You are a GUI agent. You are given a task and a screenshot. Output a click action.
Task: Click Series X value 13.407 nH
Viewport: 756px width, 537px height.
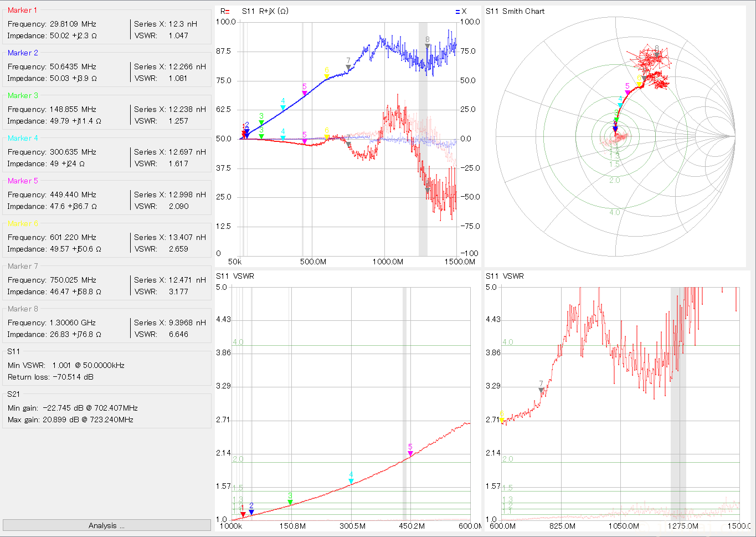[x=187, y=237]
